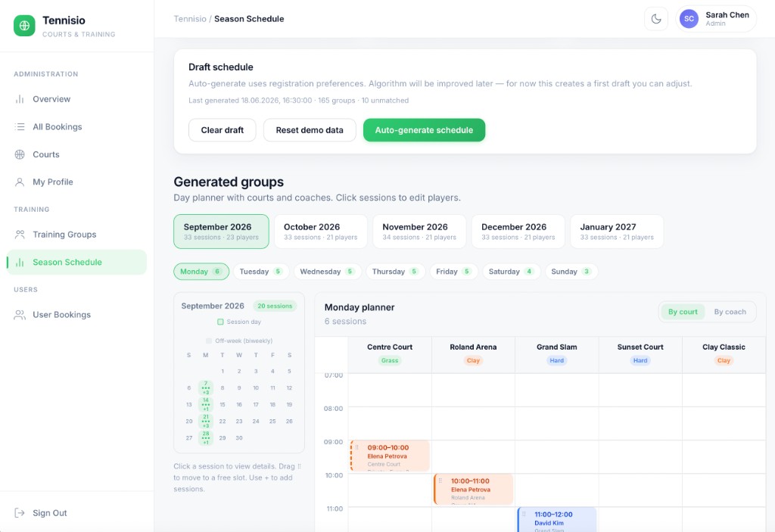
Task: Open the 09:00–10:00 Elena Petrova session
Action: click(390, 456)
